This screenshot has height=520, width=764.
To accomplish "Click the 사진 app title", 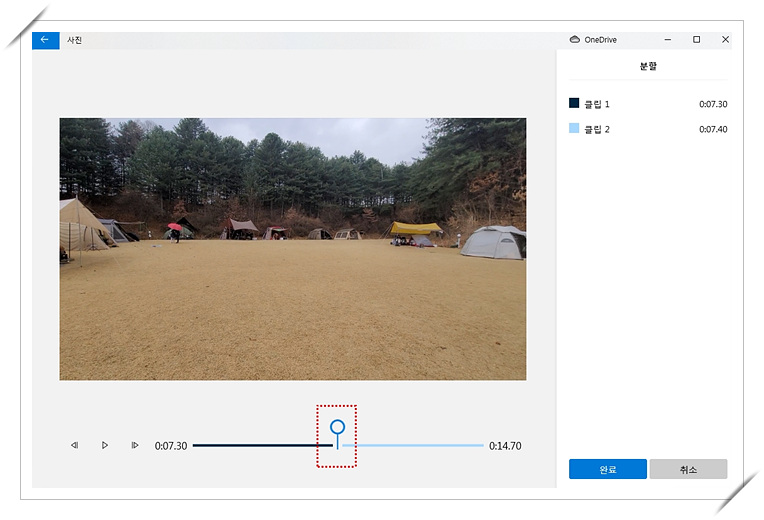I will (x=75, y=40).
